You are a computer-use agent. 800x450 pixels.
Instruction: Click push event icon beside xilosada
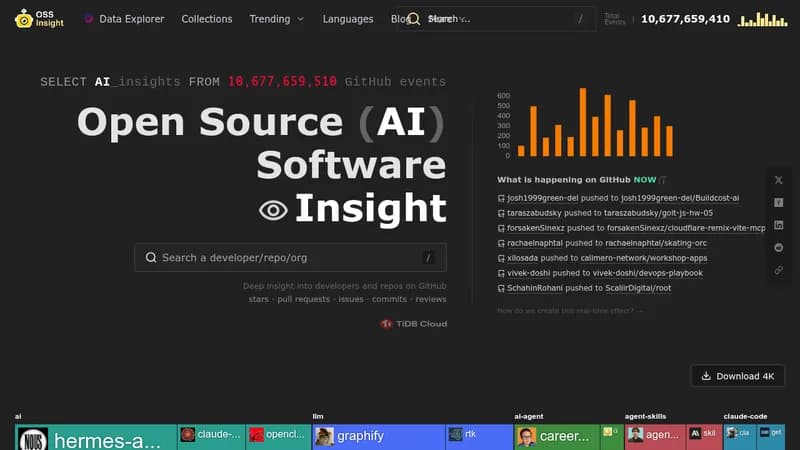coord(501,259)
